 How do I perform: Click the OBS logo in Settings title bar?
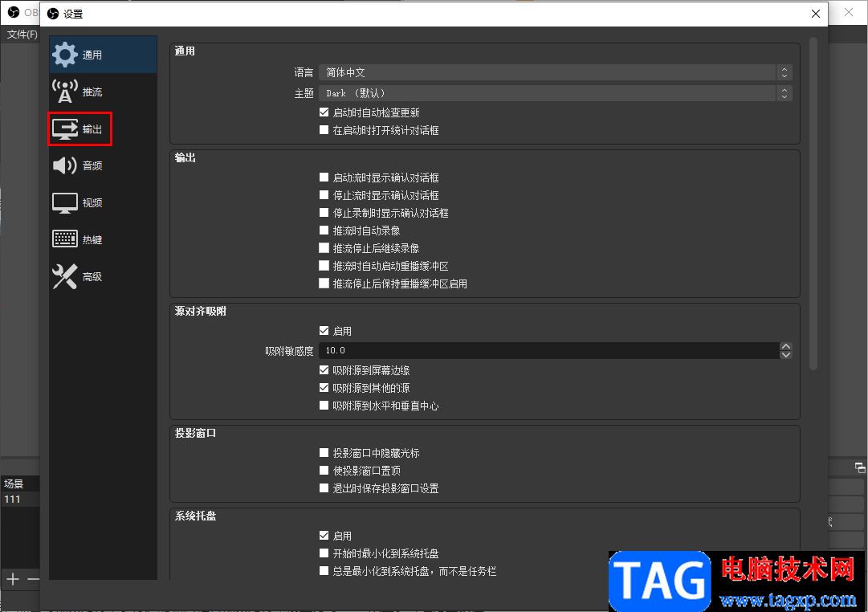[x=53, y=14]
